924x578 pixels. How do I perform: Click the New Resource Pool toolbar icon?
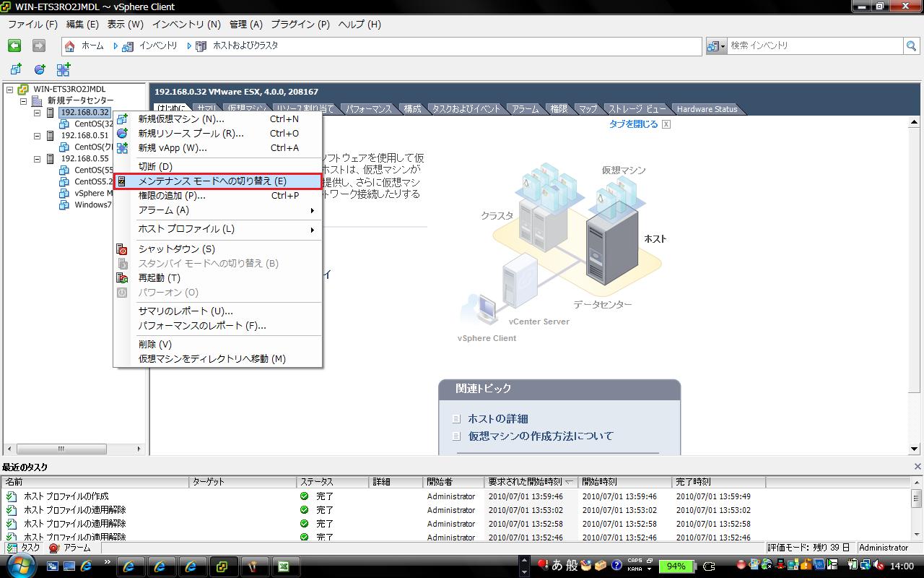pyautogui.click(x=40, y=69)
